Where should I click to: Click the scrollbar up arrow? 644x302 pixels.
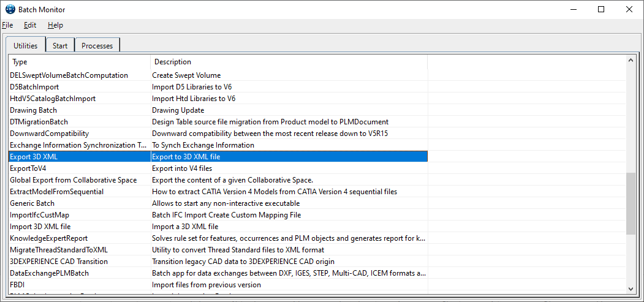coord(631,60)
